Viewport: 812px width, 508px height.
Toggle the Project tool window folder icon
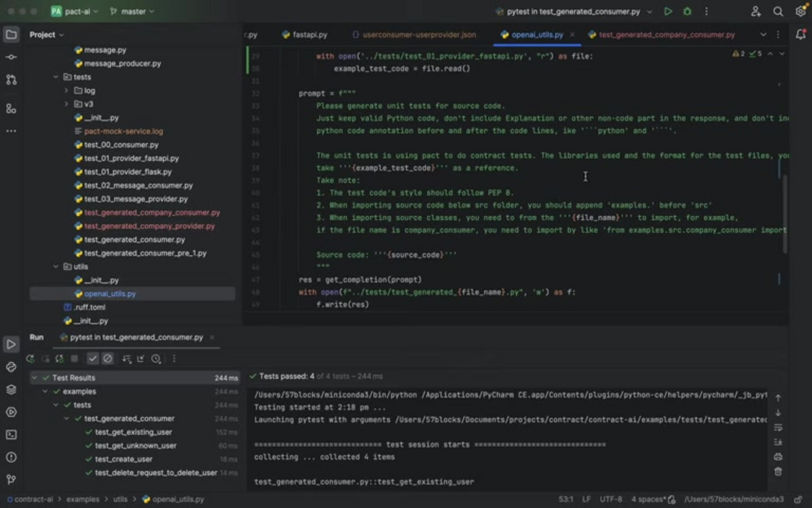(x=11, y=35)
